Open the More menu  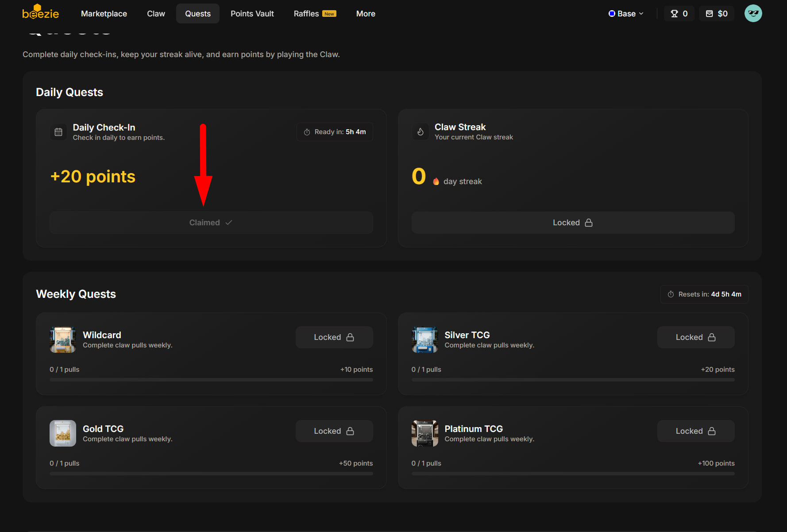[366, 13]
